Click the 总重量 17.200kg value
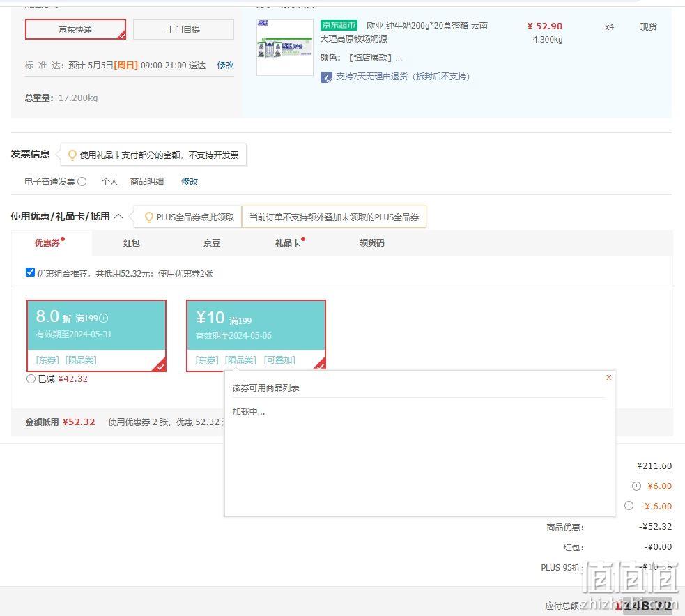The width and height of the screenshot is (685, 616). coord(78,98)
